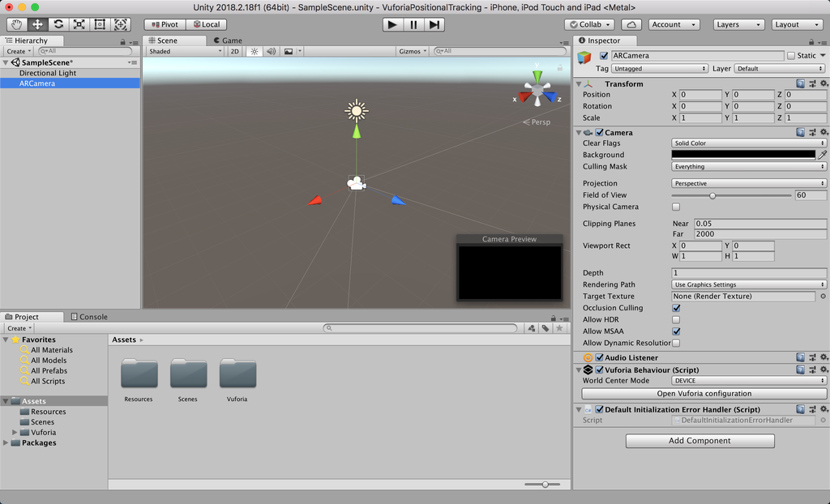Search by type in Project panel
The image size is (830, 504).
point(532,328)
